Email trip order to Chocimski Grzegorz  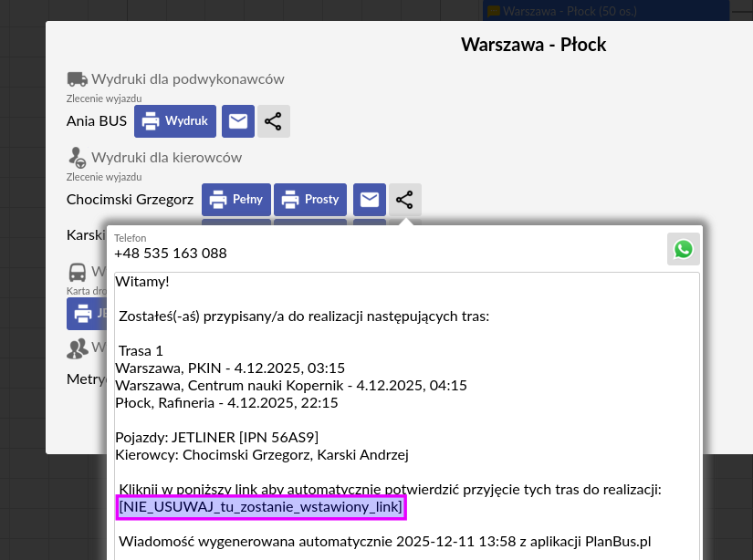click(x=370, y=200)
